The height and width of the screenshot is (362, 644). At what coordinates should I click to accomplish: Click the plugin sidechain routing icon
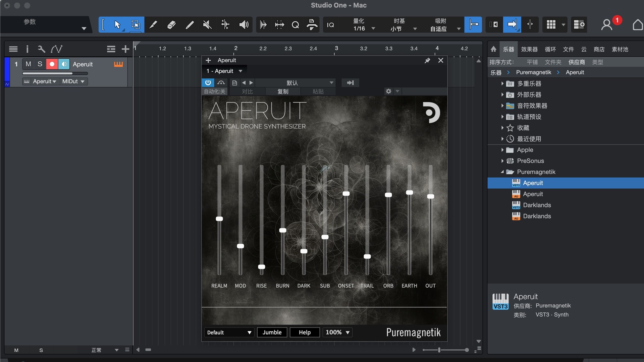[x=350, y=83]
